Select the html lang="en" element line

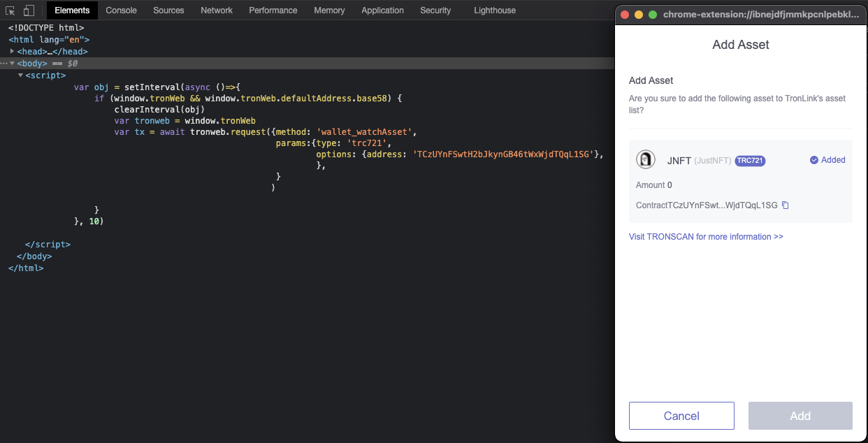tap(49, 40)
